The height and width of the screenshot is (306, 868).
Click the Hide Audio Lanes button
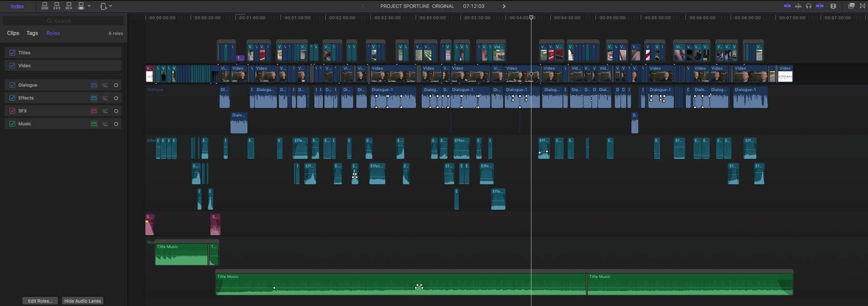(x=82, y=301)
